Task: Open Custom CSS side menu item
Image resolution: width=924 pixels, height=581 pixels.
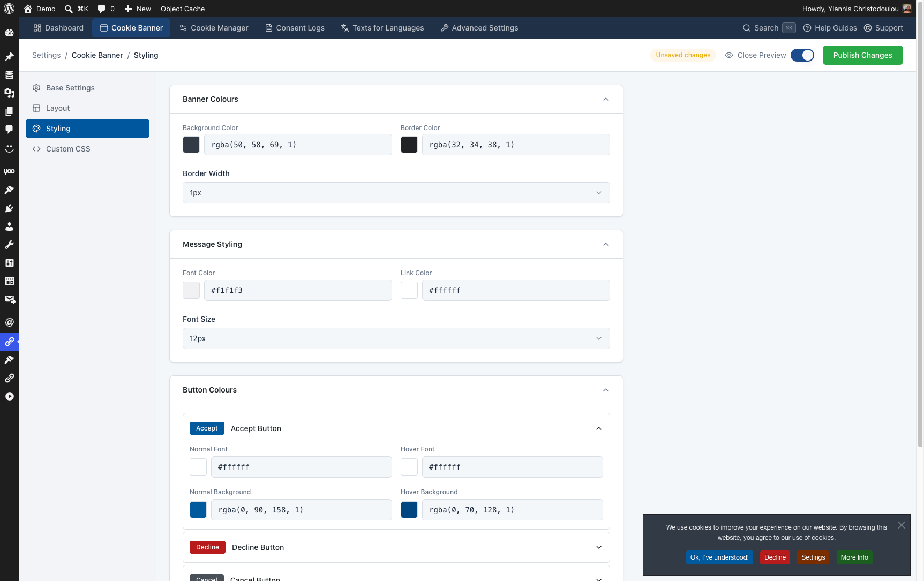Action: [x=88, y=149]
